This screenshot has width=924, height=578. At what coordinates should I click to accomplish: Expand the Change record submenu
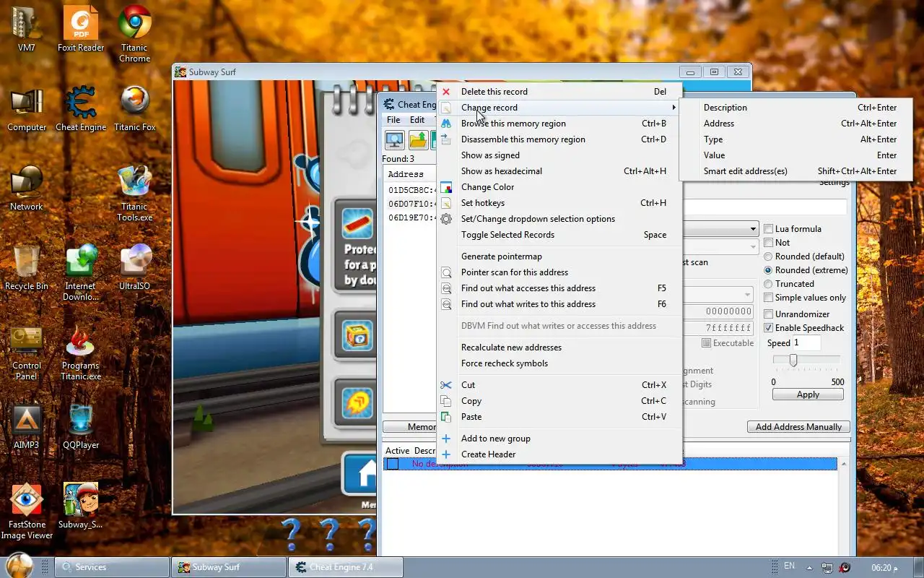(559, 108)
